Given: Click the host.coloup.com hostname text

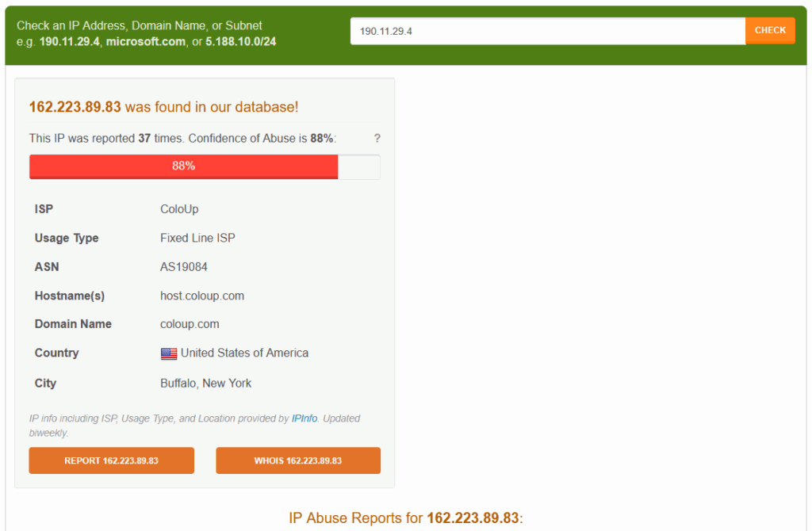Looking at the screenshot, I should click(x=202, y=296).
